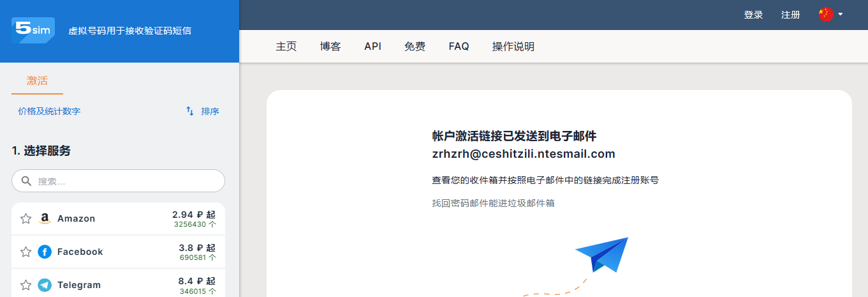Click the 注册 register link

[x=790, y=15]
